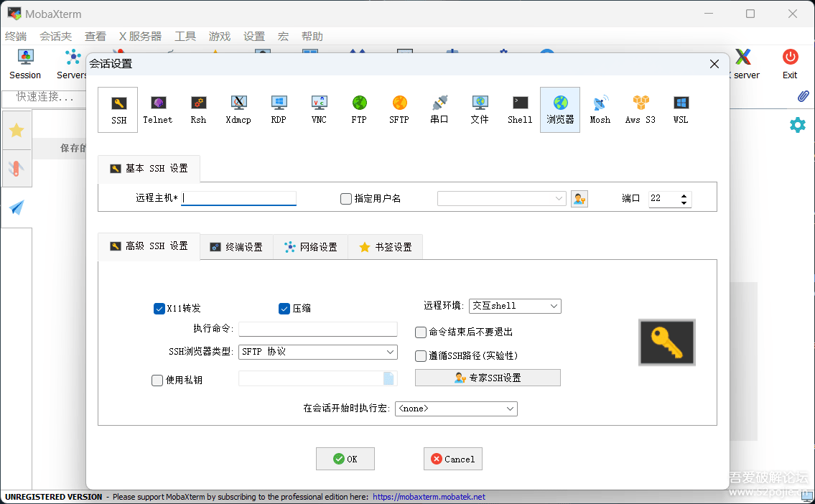Click the 远程主机 input field

click(x=239, y=199)
